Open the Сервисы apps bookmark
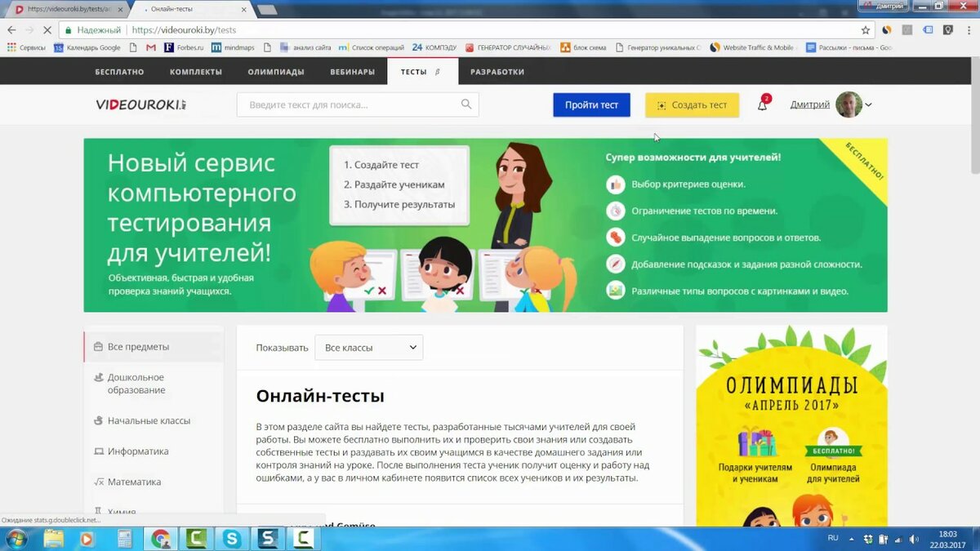This screenshot has width=980, height=551. pyautogui.click(x=27, y=47)
